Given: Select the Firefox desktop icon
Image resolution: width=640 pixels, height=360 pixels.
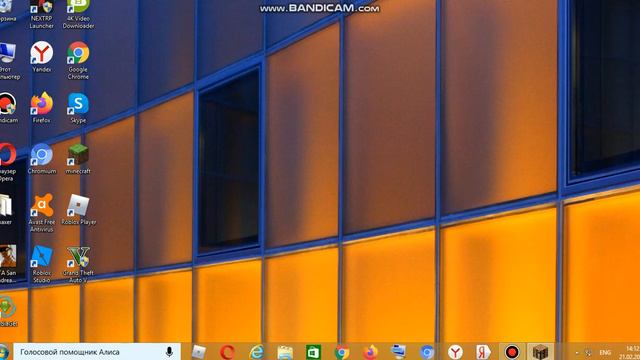Looking at the screenshot, I should tap(42, 108).
